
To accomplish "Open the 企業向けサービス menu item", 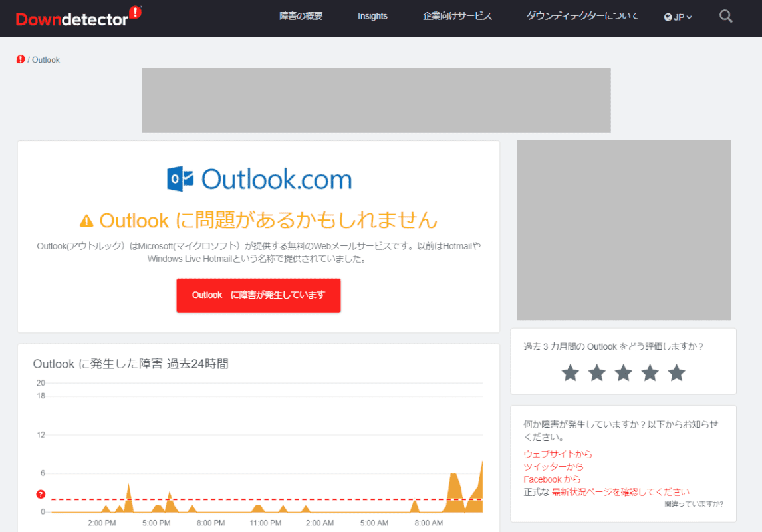I will point(457,16).
